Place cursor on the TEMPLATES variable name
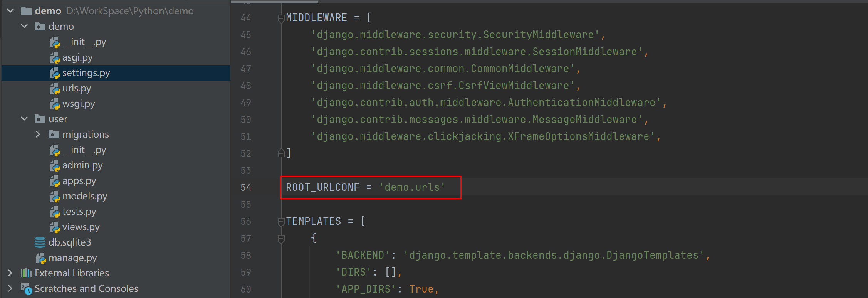 313,221
